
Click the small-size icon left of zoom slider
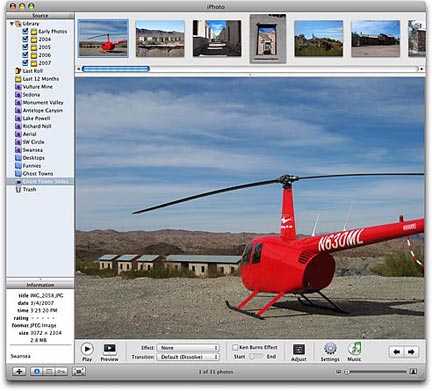pos(339,371)
